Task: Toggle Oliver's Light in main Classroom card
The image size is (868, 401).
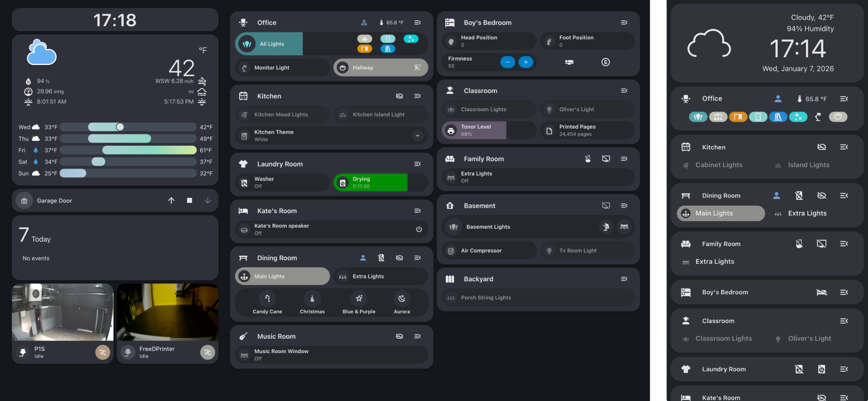Action: 587,109
